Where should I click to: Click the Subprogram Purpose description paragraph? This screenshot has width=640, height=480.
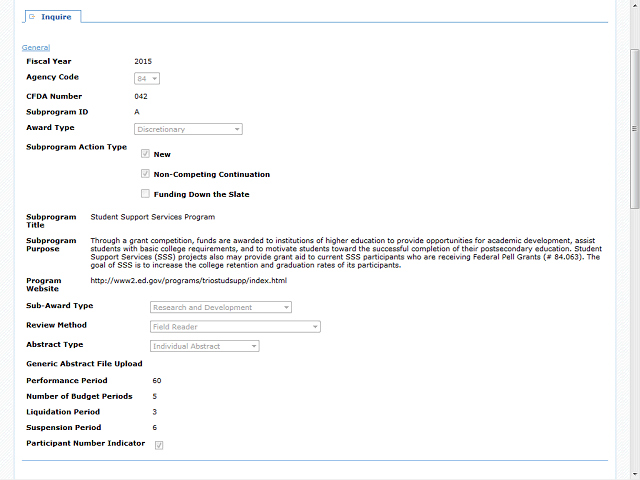[x=346, y=253]
